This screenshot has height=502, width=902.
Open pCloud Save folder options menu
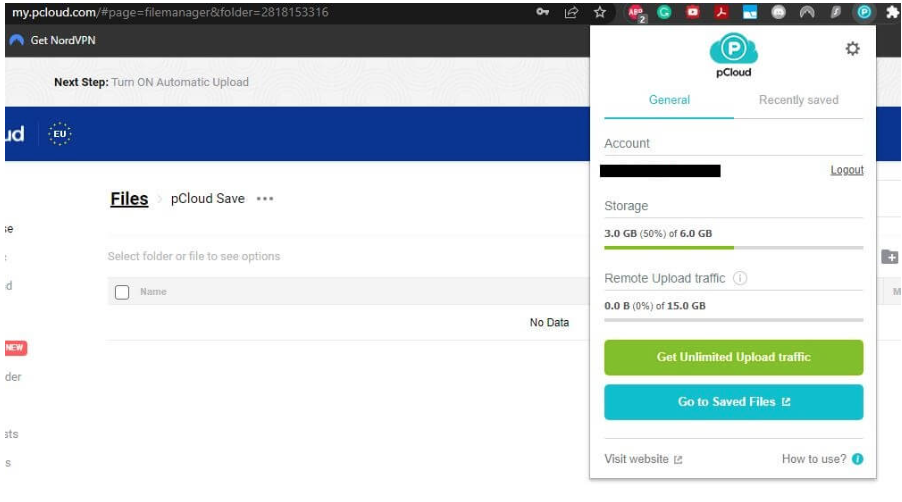click(265, 199)
